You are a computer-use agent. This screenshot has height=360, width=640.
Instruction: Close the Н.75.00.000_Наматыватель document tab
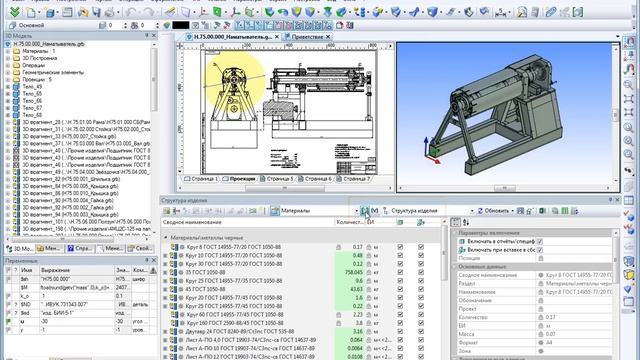[277, 37]
